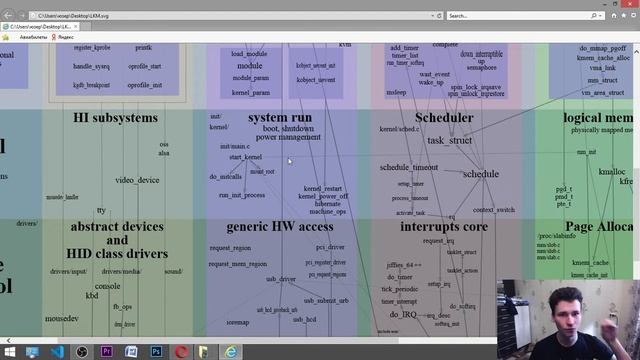Image resolution: width=640 pixels, height=360 pixels.
Task: Click the magnifier icon in Search box
Action: (593, 16)
